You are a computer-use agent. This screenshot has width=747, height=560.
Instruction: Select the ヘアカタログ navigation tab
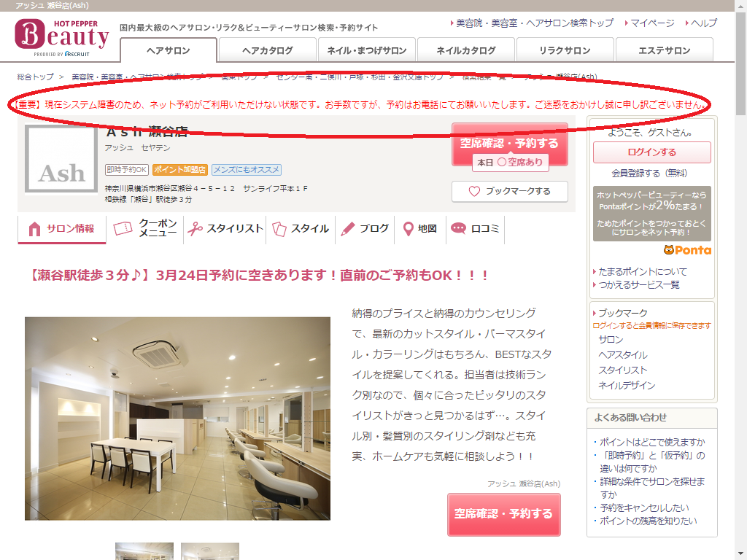tap(268, 50)
